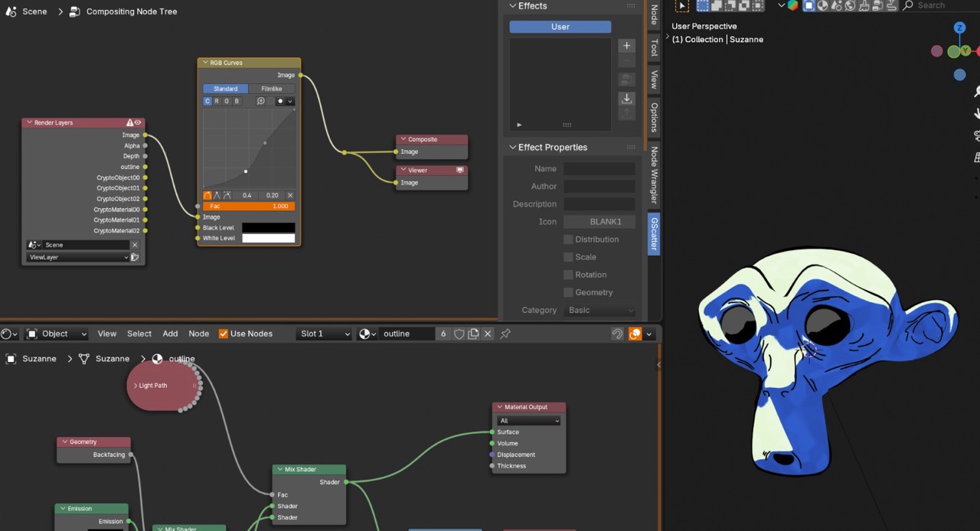Switch to sculpt mode brush icon
Screen dimensions: 980x531
click(x=864, y=5)
